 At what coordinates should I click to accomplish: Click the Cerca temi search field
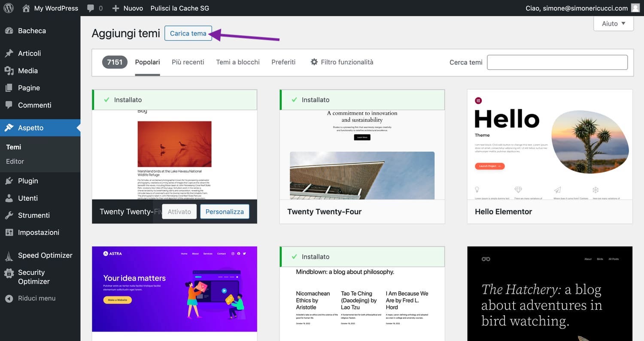click(557, 62)
